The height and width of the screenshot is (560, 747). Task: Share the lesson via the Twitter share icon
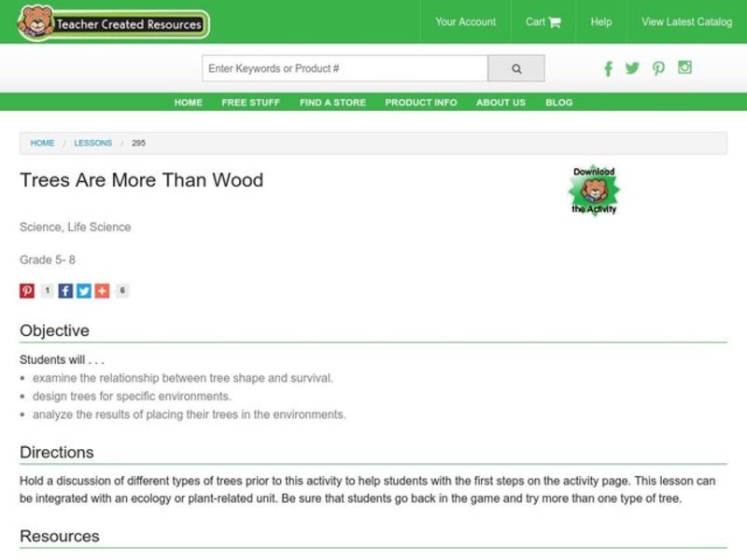84,290
